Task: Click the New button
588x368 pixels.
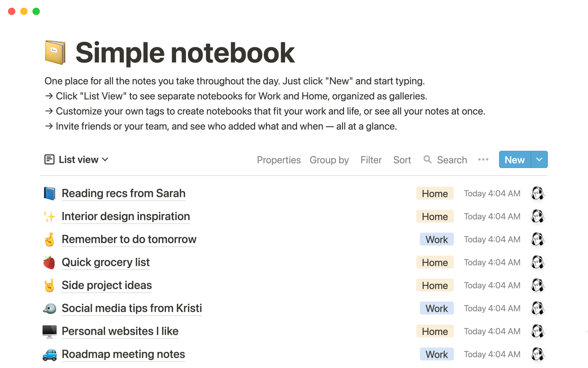Action: tap(514, 160)
